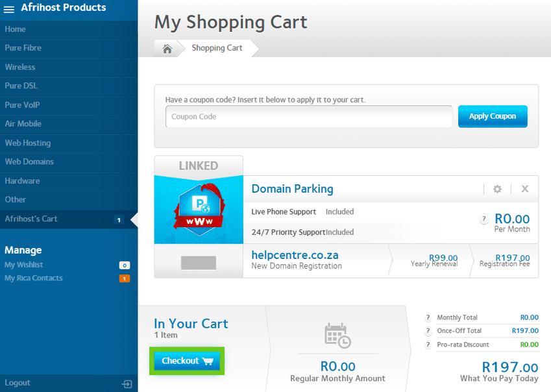Click the hamburger menu icon
The height and width of the screenshot is (392, 551).
pos(9,9)
